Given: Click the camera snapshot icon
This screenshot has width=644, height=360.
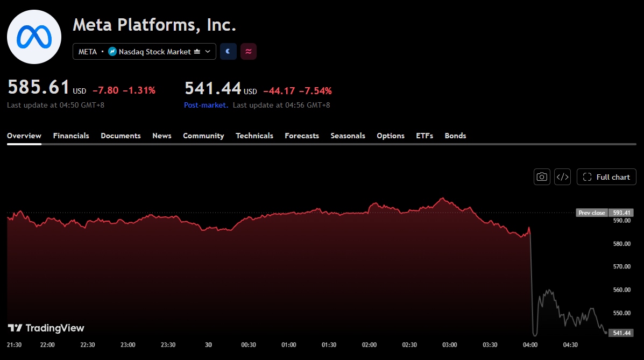Looking at the screenshot, I should [542, 177].
